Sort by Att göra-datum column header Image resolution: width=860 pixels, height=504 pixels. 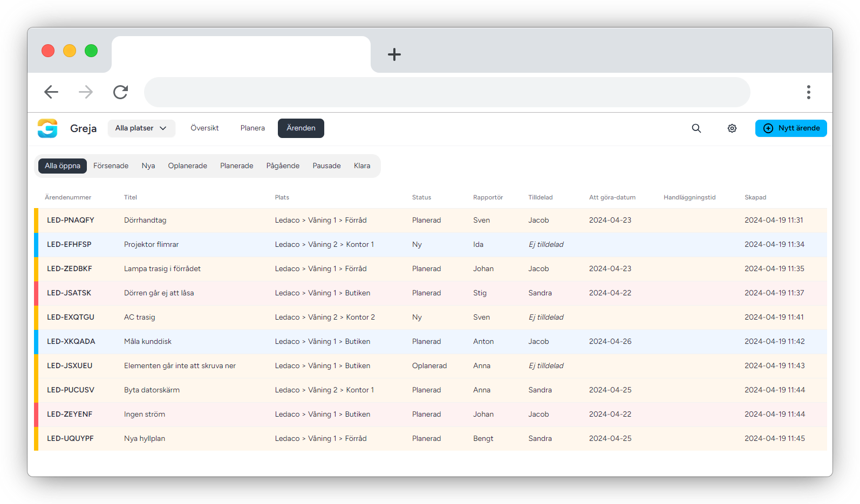tap(612, 197)
